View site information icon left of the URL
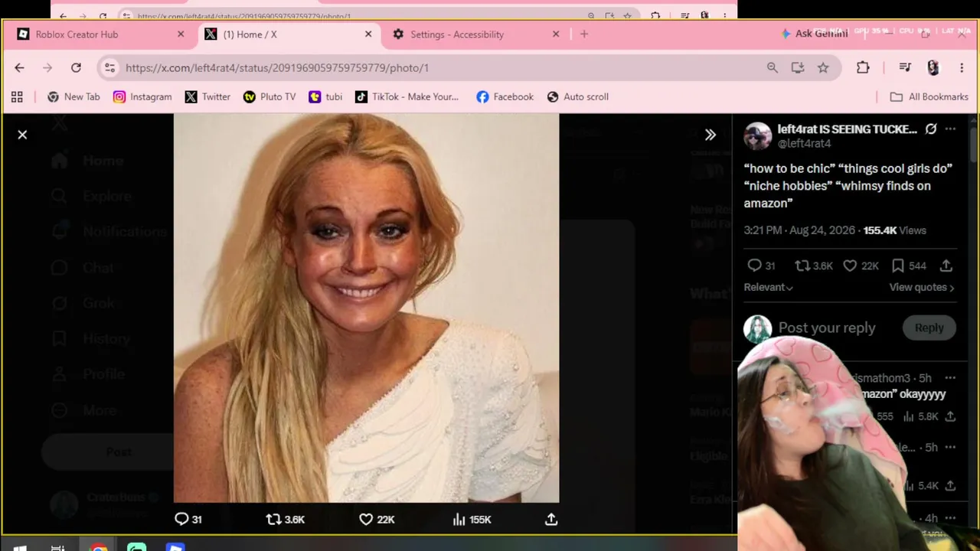The image size is (980, 551). point(110,68)
